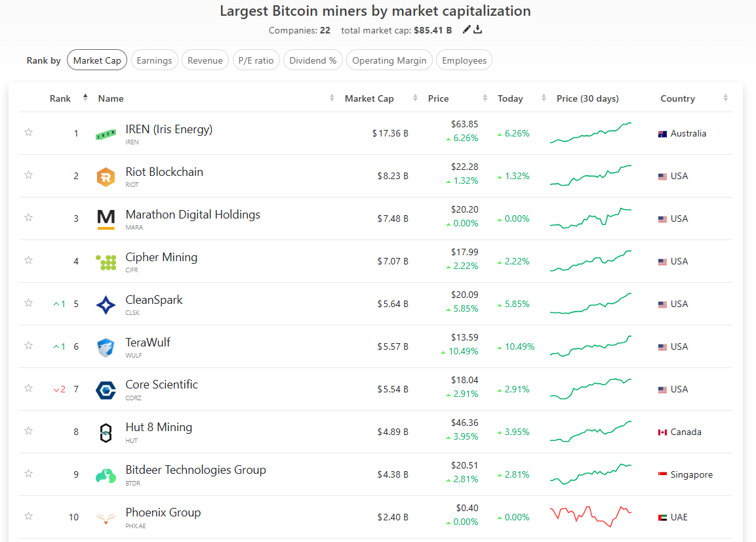Switch ranking to Operating Margin
The image size is (756, 542).
pos(389,60)
